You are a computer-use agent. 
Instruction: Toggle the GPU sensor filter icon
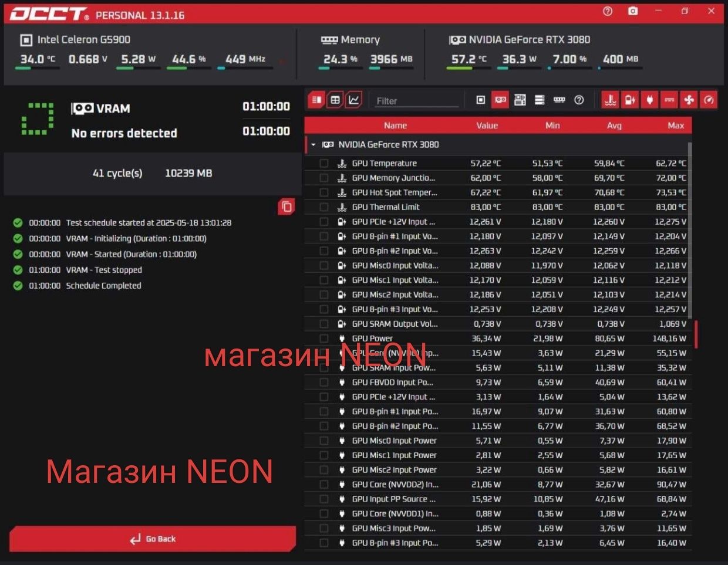(500, 100)
